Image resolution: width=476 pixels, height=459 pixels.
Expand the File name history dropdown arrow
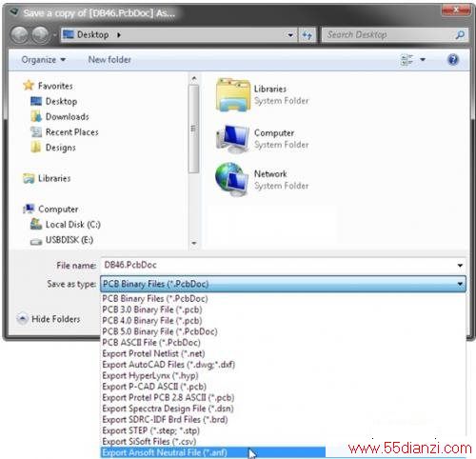pos(460,266)
